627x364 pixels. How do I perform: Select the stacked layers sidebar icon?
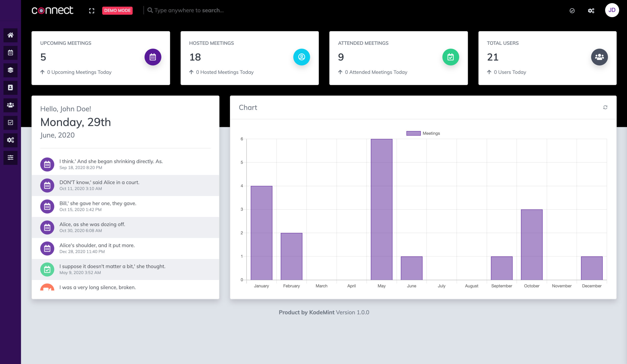[x=10, y=70]
